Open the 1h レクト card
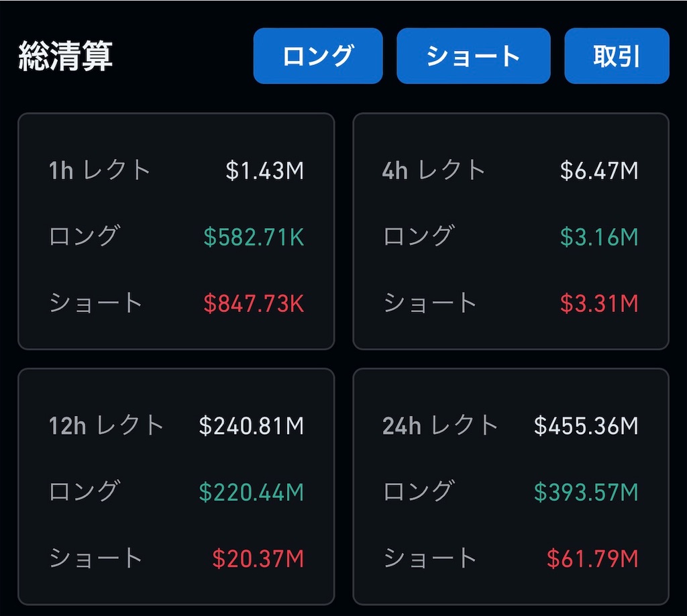 click(176, 232)
